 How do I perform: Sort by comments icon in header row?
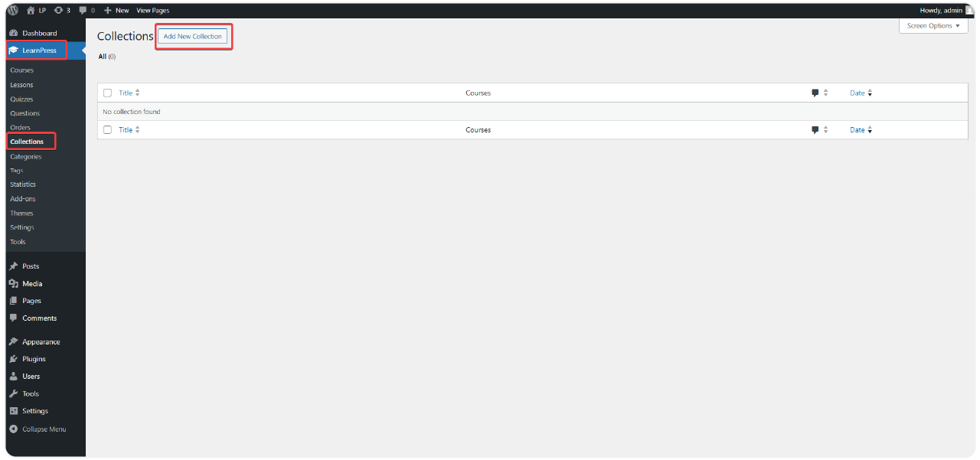click(x=815, y=93)
